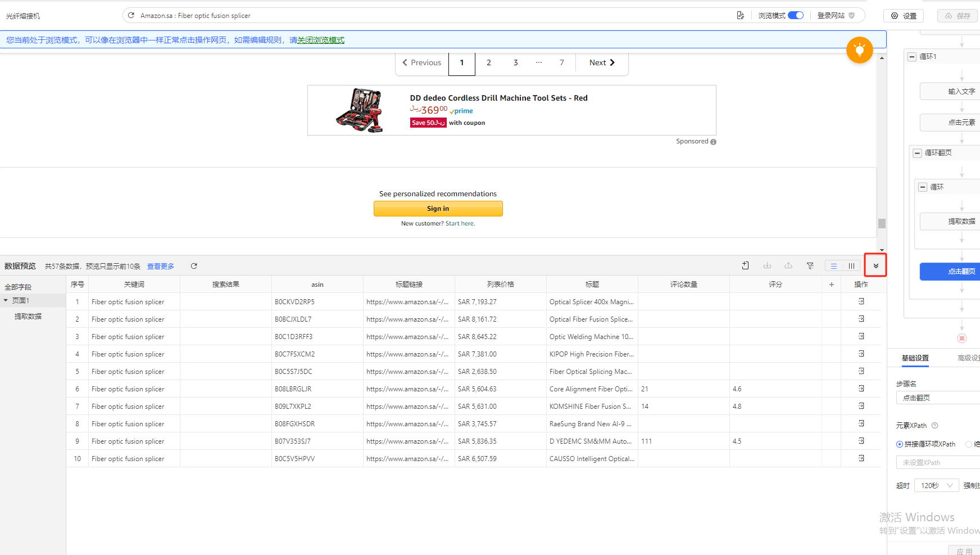Image resolution: width=980 pixels, height=555 pixels.
Task: Click row 10 action icon for B0C5V5HPVV
Action: (861, 458)
